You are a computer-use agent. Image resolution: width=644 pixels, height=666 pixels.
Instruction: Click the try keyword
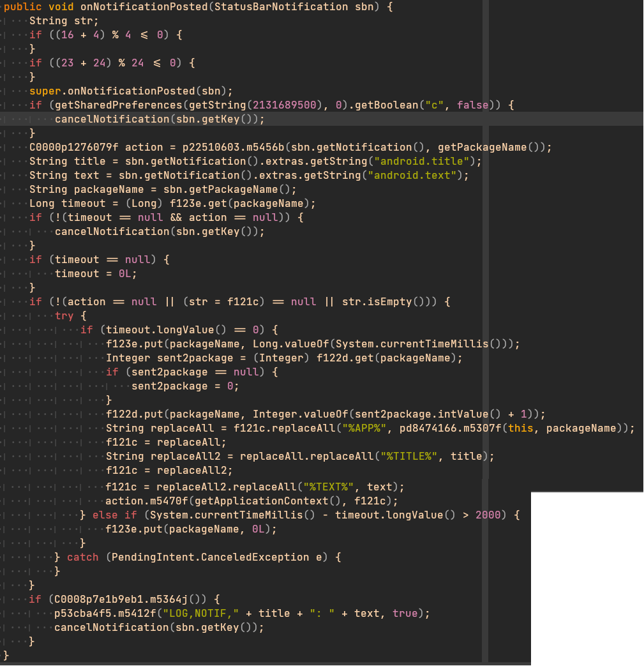tap(64, 315)
